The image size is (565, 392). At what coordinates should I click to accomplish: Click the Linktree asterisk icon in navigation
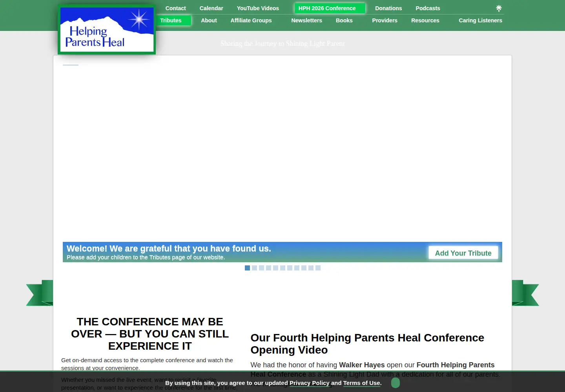[499, 8]
